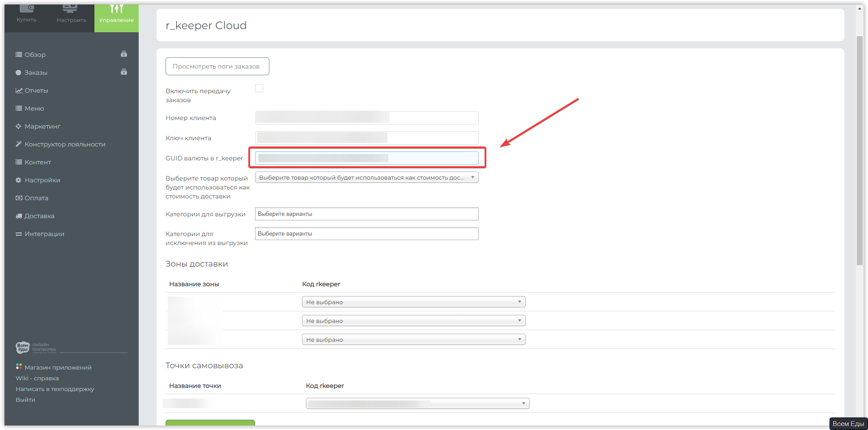Open Магазин приложений link

(58, 367)
